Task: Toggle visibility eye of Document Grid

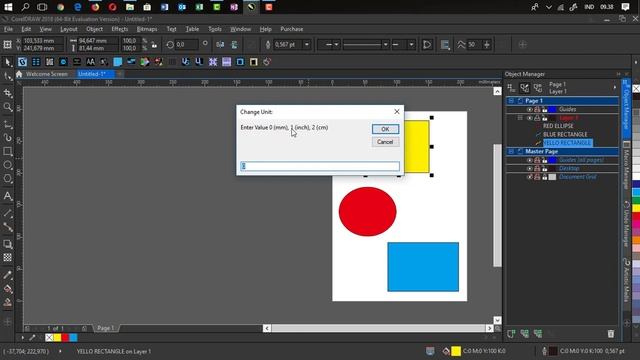Action: point(529,177)
